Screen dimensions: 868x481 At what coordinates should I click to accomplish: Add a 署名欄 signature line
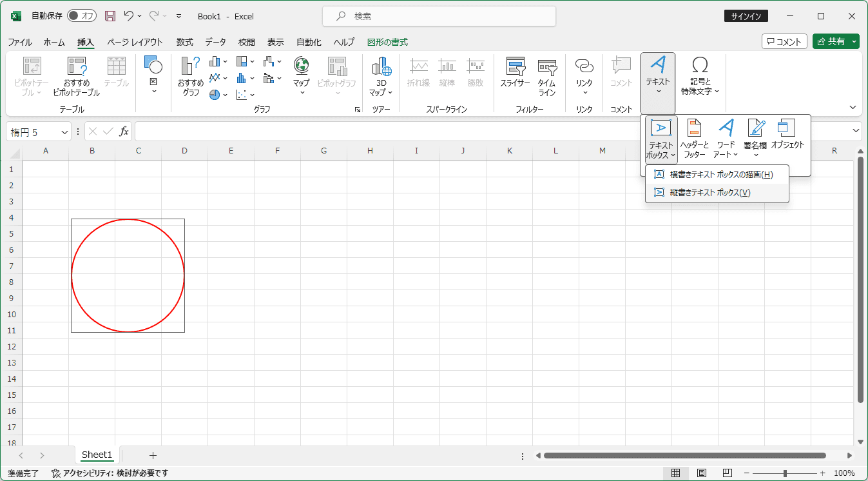[756, 139]
